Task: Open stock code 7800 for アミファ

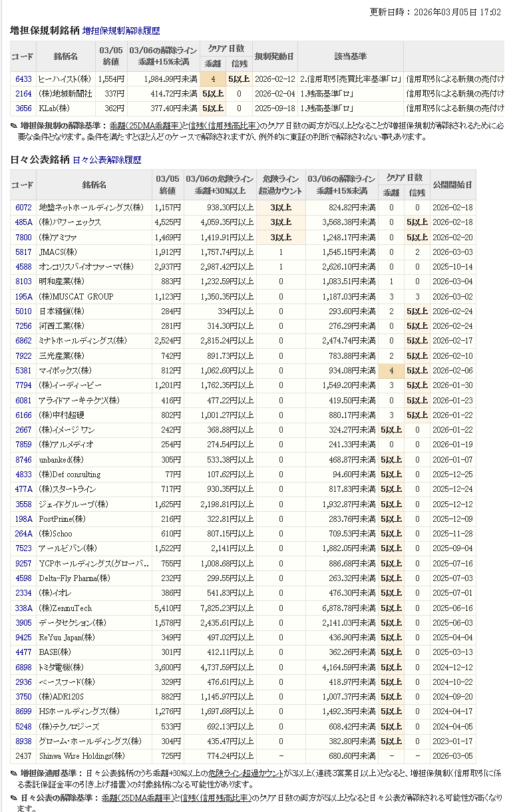Action: 23,237
